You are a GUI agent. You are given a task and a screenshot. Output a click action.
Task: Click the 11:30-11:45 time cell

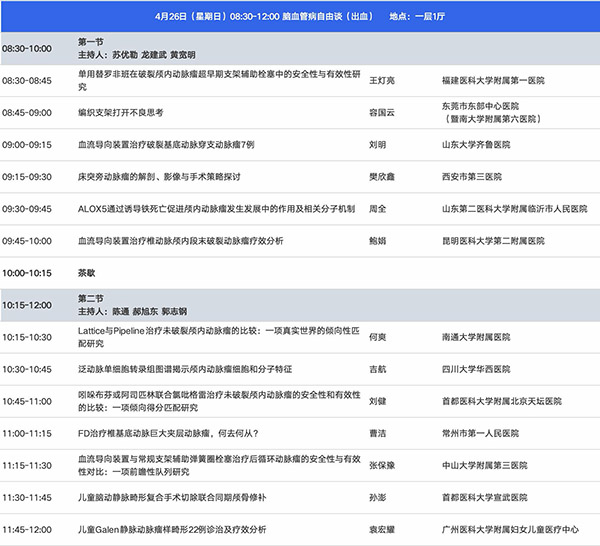tap(28, 497)
